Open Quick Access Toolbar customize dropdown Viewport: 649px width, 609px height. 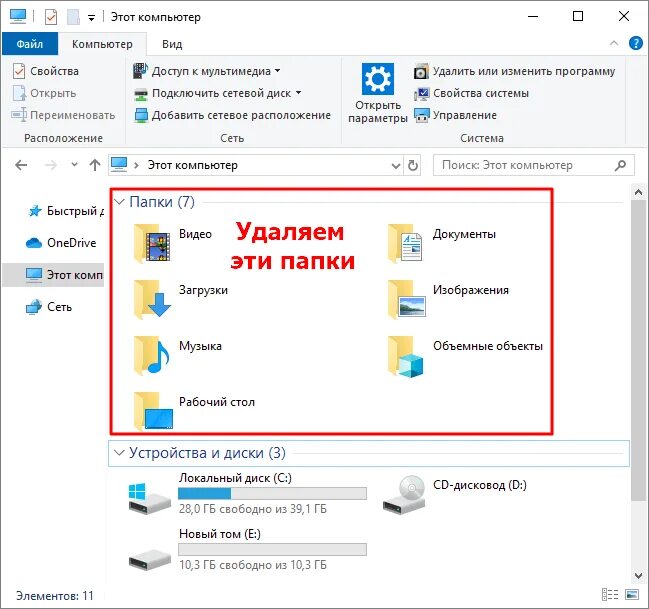tap(91, 18)
